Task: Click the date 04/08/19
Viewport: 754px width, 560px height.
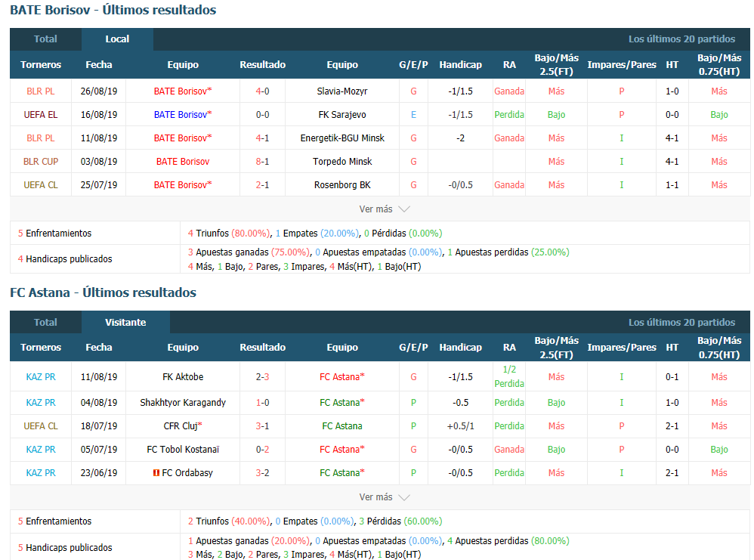Action: click(99, 403)
